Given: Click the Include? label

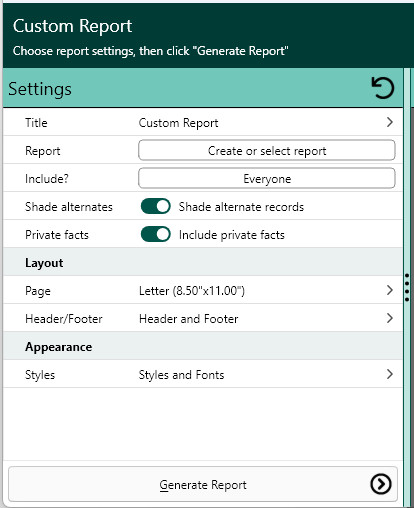Looking at the screenshot, I should pyautogui.click(x=47, y=179).
